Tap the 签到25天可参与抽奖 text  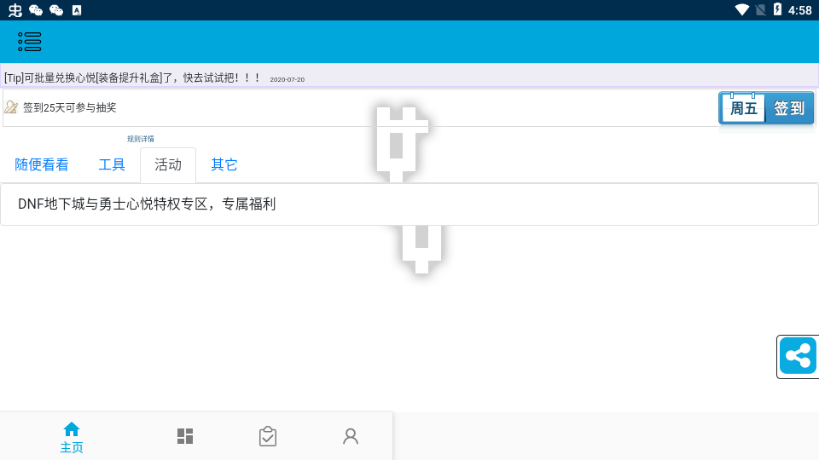[x=70, y=108]
